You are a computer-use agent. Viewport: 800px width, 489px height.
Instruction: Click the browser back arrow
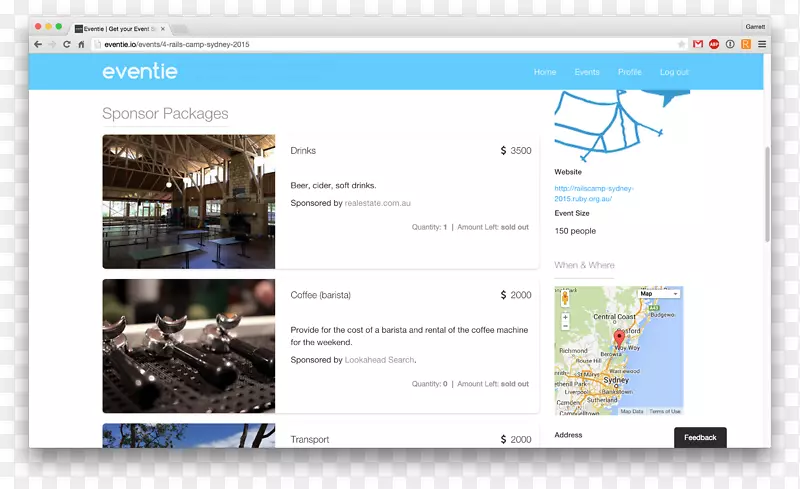38,45
